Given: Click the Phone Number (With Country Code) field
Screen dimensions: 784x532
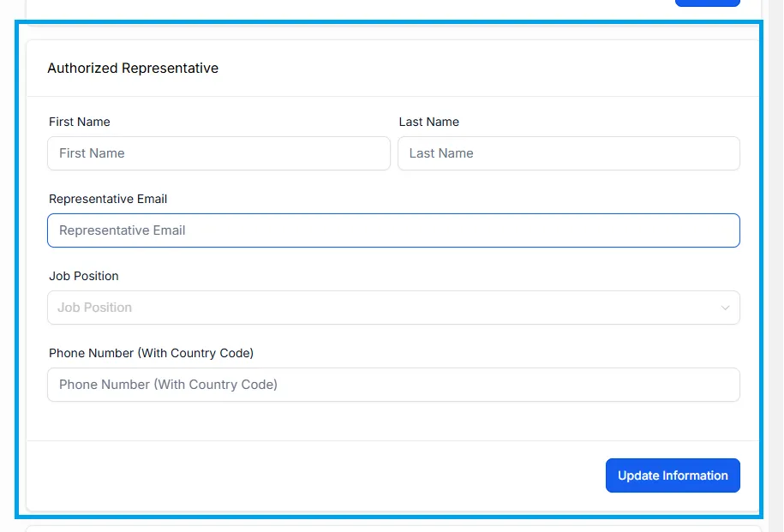Looking at the screenshot, I should (393, 385).
